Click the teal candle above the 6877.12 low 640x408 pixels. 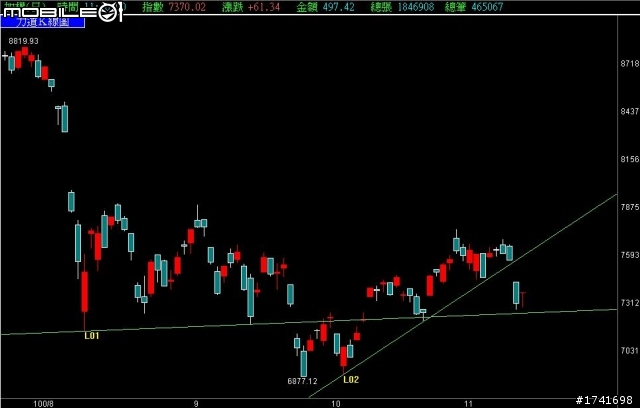coord(304,363)
